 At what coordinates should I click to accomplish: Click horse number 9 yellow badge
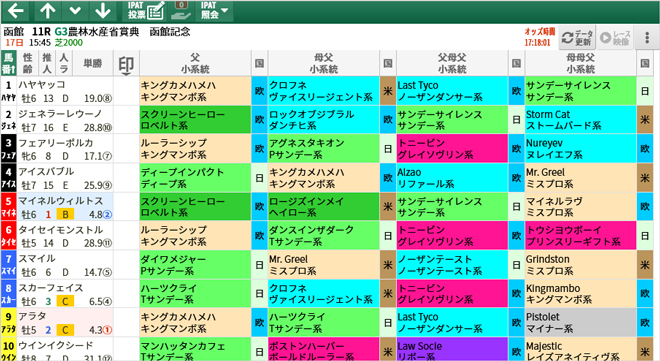tap(8, 323)
